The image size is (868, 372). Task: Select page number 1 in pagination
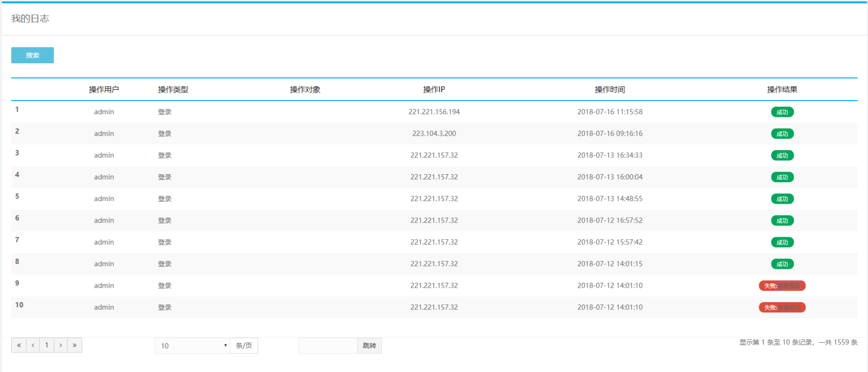(x=47, y=345)
